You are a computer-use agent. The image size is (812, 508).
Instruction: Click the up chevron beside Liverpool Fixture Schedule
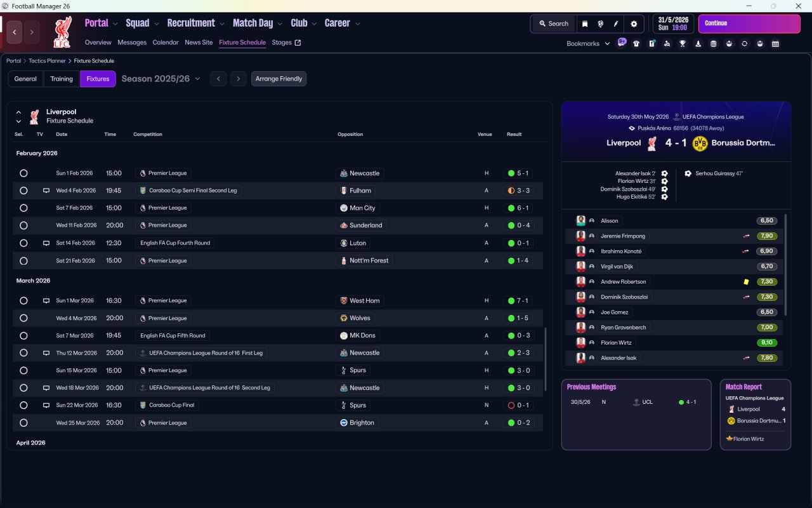(x=18, y=112)
